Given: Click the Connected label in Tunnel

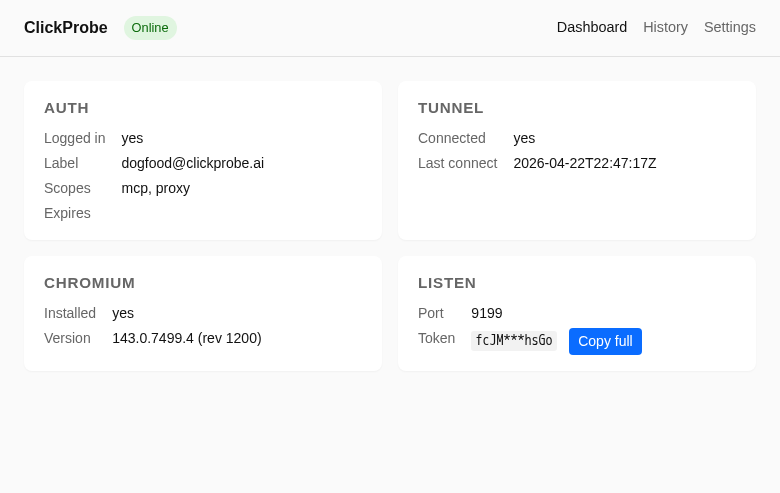Looking at the screenshot, I should coord(452,138).
